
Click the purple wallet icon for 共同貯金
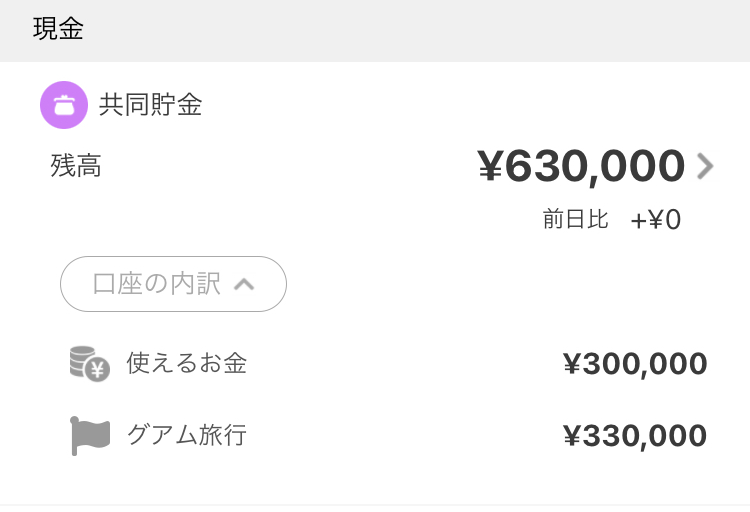coord(64,105)
